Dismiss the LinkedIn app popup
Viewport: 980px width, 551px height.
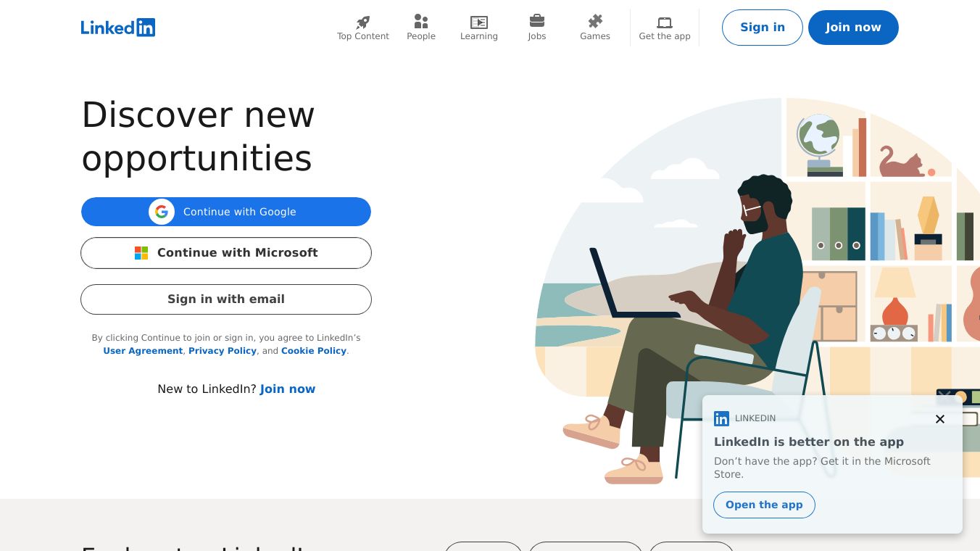pyautogui.click(x=940, y=419)
